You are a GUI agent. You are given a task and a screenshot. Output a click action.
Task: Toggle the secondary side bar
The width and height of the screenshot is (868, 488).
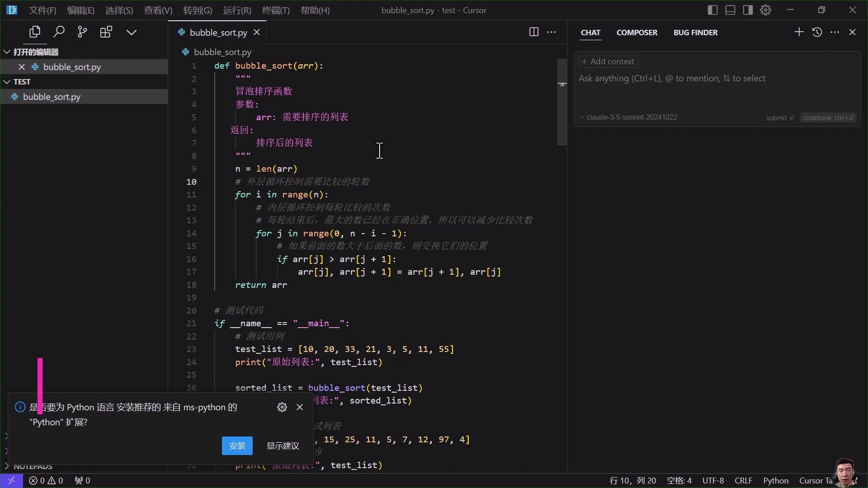pyautogui.click(x=748, y=10)
